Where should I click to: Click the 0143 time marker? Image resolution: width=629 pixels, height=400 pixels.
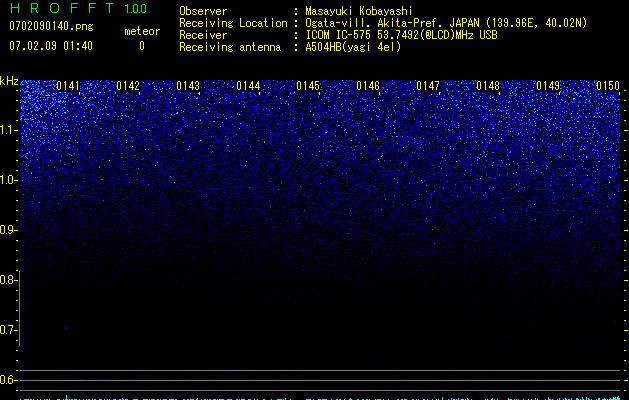click(188, 86)
